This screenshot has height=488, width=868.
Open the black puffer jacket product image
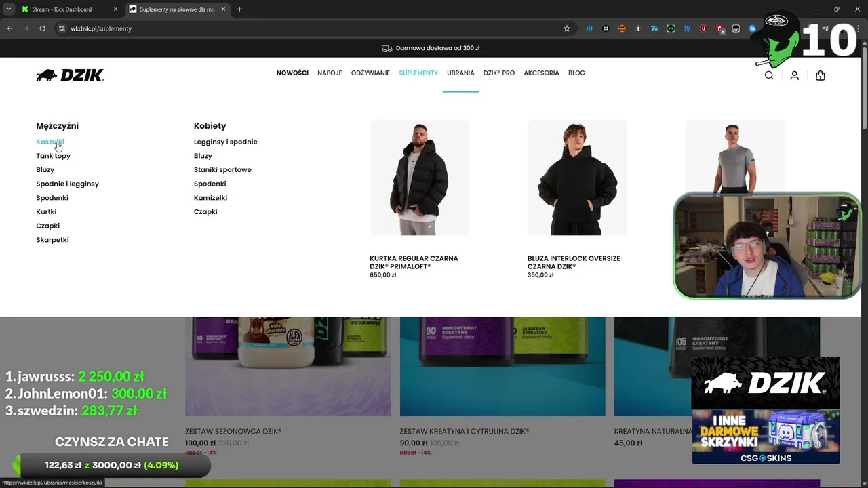(420, 178)
